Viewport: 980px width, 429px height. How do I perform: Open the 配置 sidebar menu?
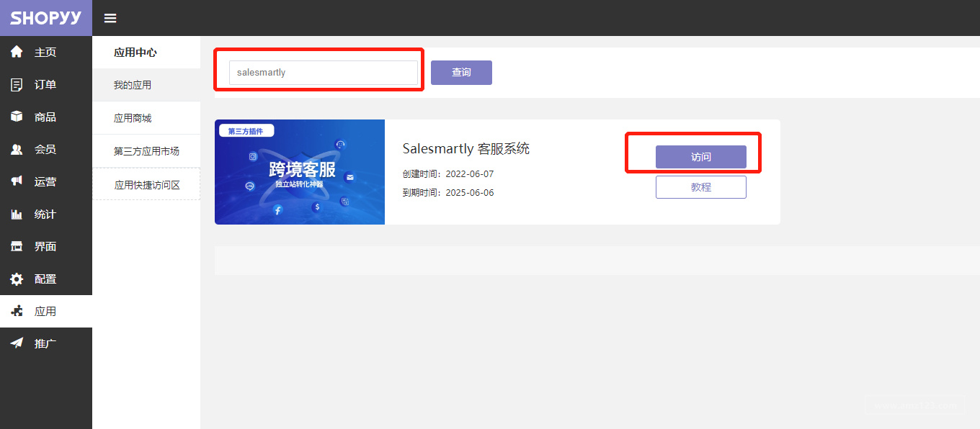(46, 279)
